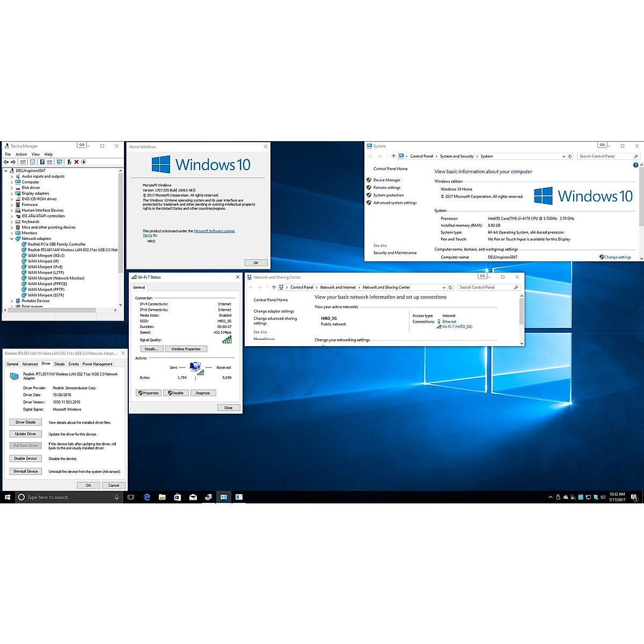Click the taskbar search box

67,497
